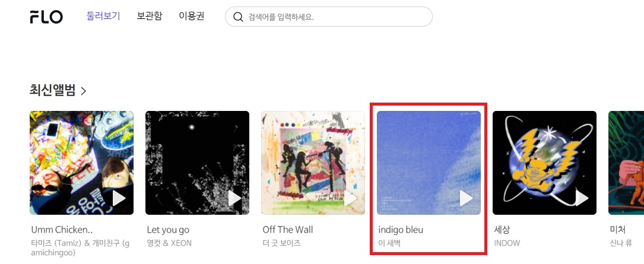Focus the 검색어를 입력하세요 search field
This screenshot has height=264, width=644.
tap(329, 17)
